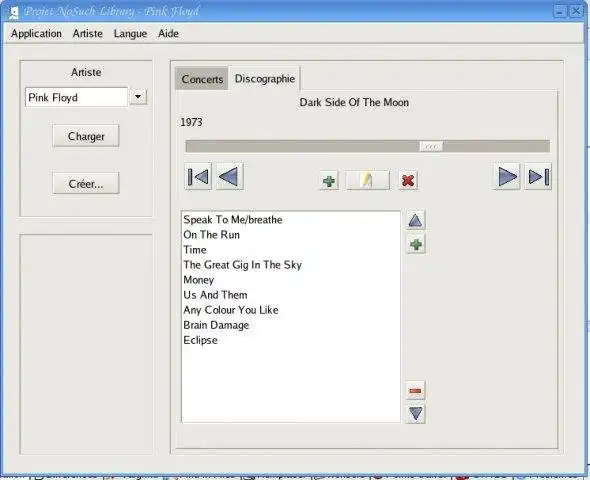Click the Créer... button

tap(86, 184)
